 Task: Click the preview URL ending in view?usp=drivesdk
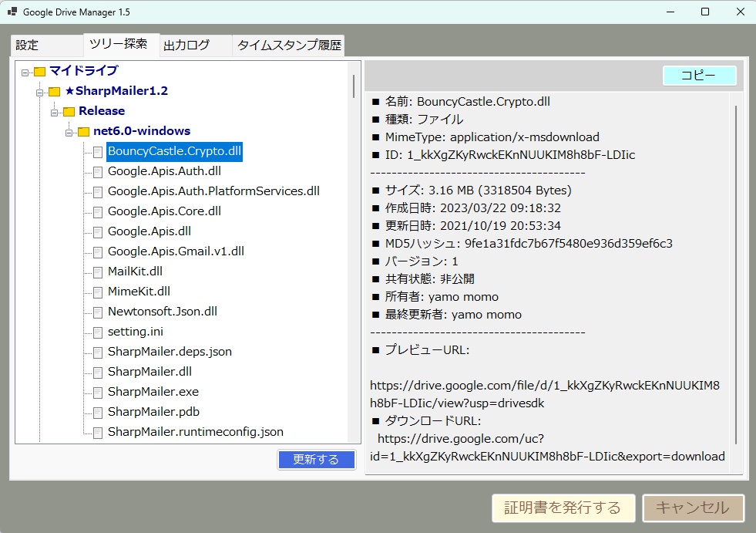click(x=545, y=394)
